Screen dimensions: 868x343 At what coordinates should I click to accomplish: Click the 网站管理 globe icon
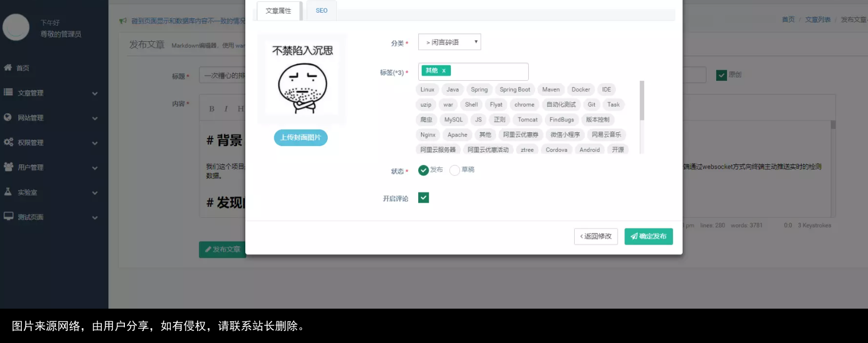coord(6,117)
